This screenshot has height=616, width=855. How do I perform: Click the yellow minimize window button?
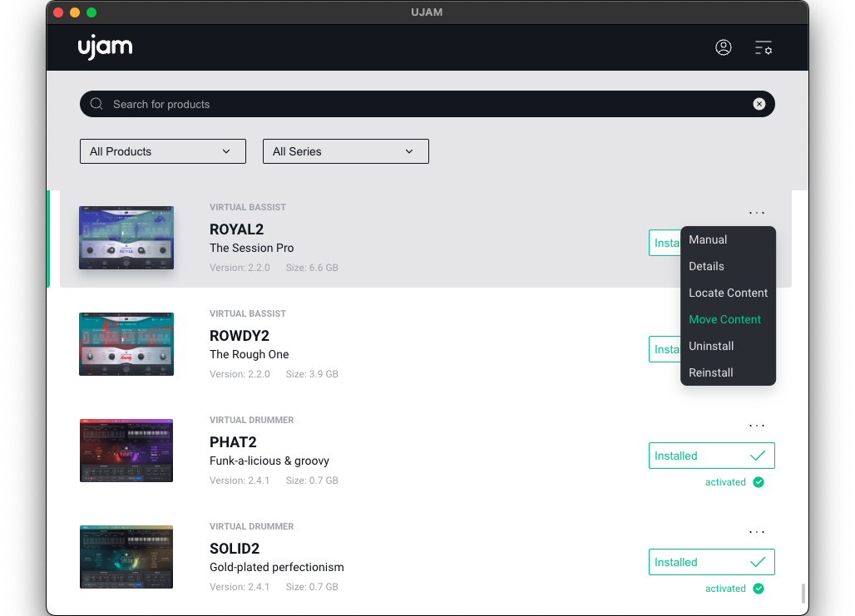75,12
